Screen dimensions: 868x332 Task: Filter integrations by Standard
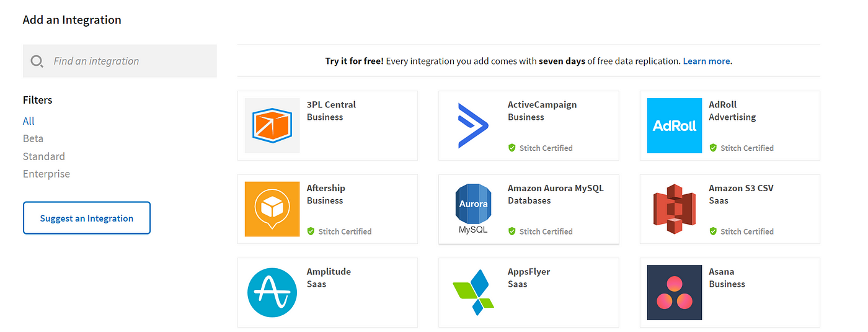44,156
